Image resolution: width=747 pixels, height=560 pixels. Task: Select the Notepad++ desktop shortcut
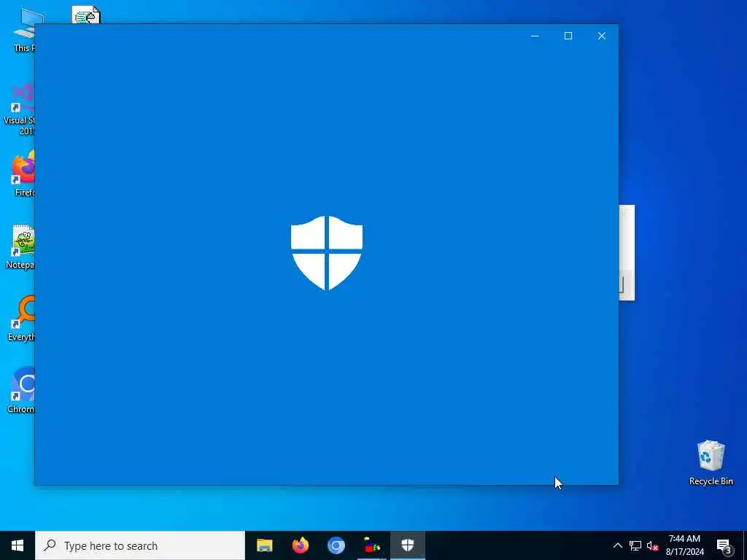pos(20,246)
